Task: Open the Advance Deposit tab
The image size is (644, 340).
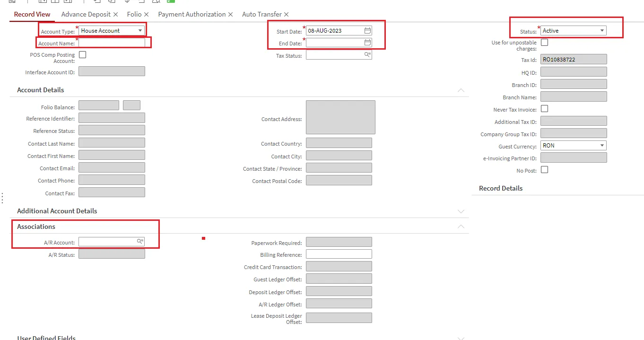Action: point(86,15)
